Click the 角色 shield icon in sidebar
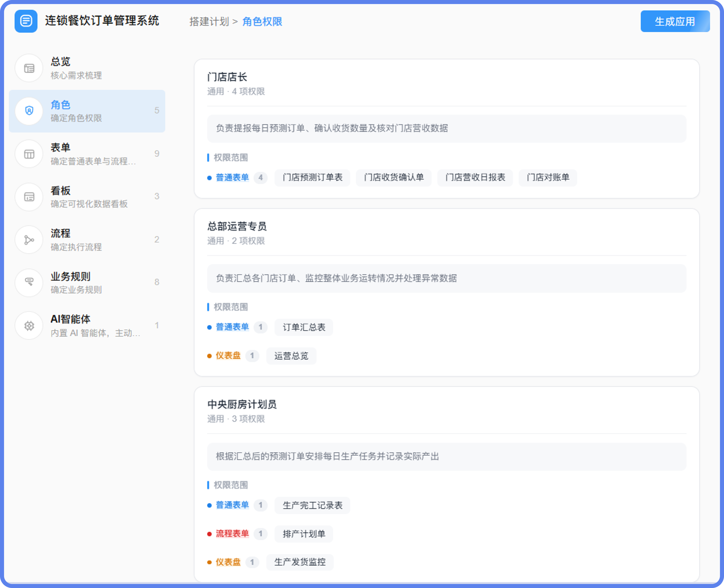The height and width of the screenshot is (588, 724). click(x=29, y=111)
